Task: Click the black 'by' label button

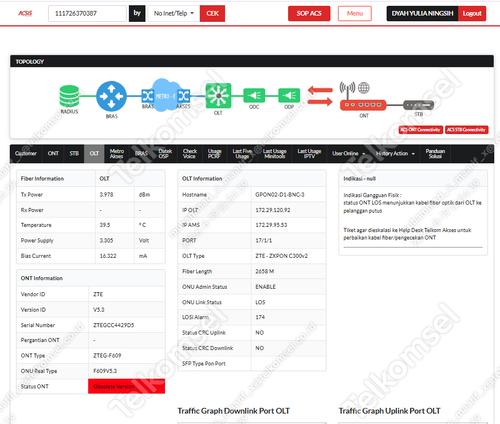Action: [137, 13]
